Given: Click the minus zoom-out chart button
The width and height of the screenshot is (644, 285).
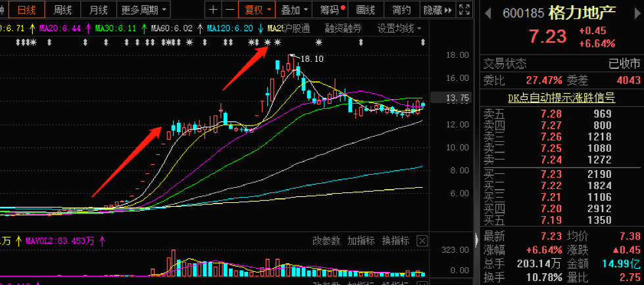Looking at the screenshot, I should [229, 10].
